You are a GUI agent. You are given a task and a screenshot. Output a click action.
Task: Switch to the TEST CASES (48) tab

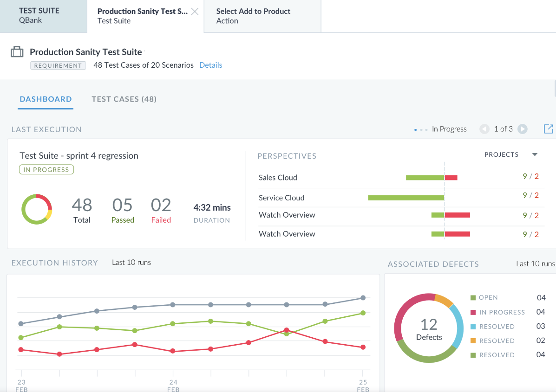pyautogui.click(x=124, y=99)
